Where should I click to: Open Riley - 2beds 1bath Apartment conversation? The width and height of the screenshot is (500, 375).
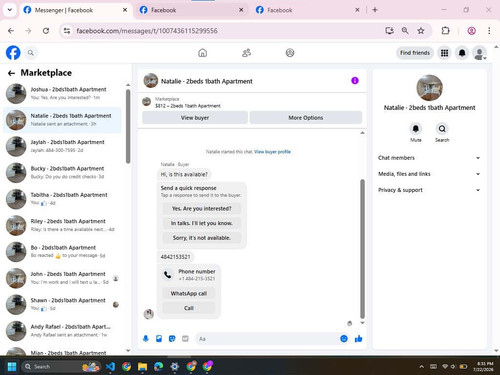pyautogui.click(x=63, y=225)
